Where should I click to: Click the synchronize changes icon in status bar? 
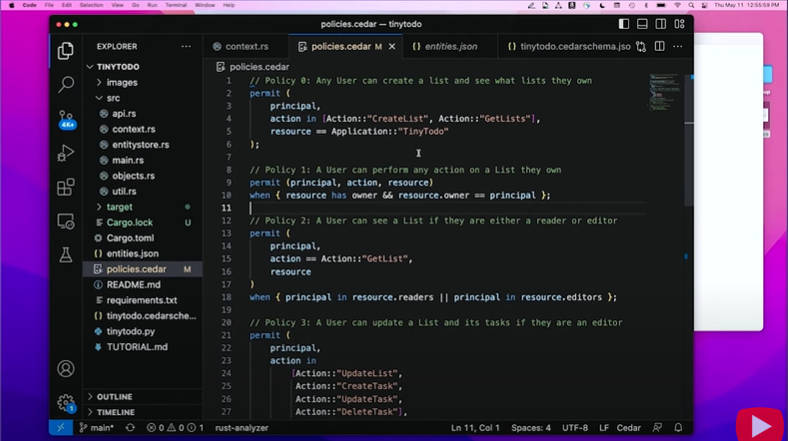pyautogui.click(x=130, y=428)
